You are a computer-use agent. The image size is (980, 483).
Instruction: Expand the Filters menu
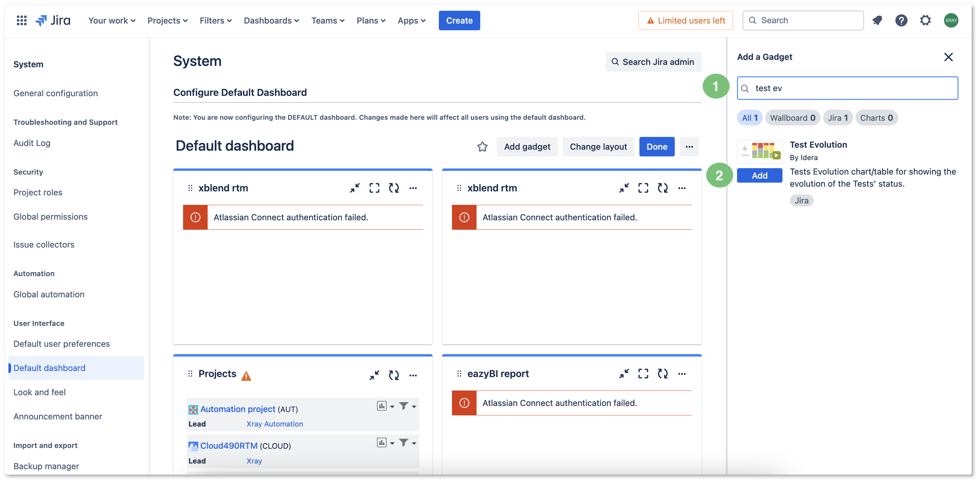click(x=216, y=21)
